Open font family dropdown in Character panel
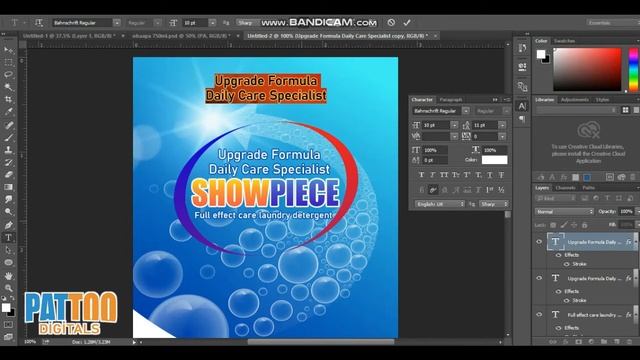Screen dimensions: 640x360 click(466, 111)
